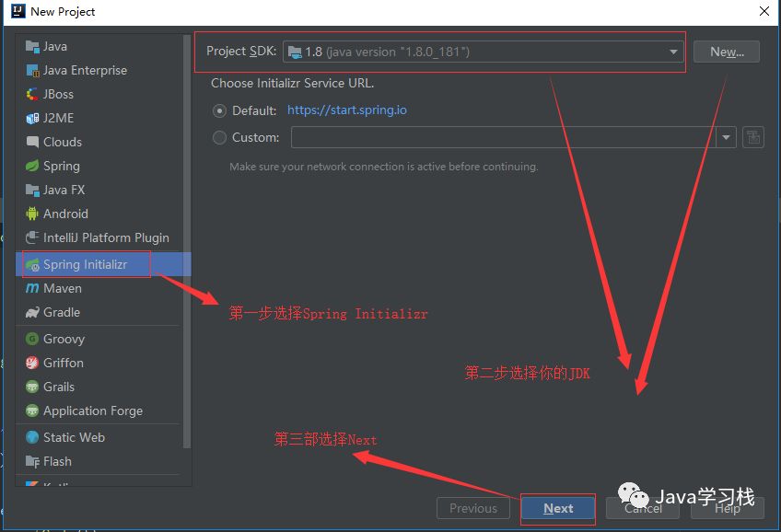This screenshot has height=532, width=781.
Task: Select the Java text label
Action: 54,47
